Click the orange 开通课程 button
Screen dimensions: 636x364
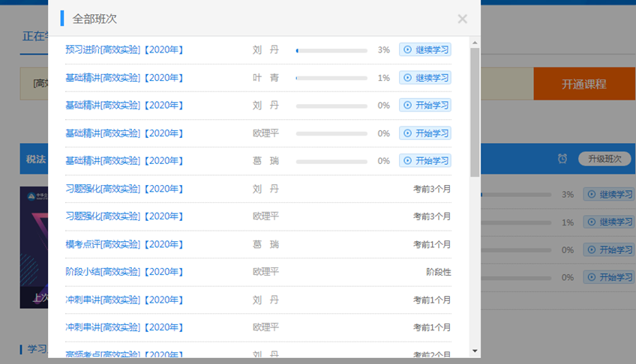pyautogui.click(x=583, y=84)
